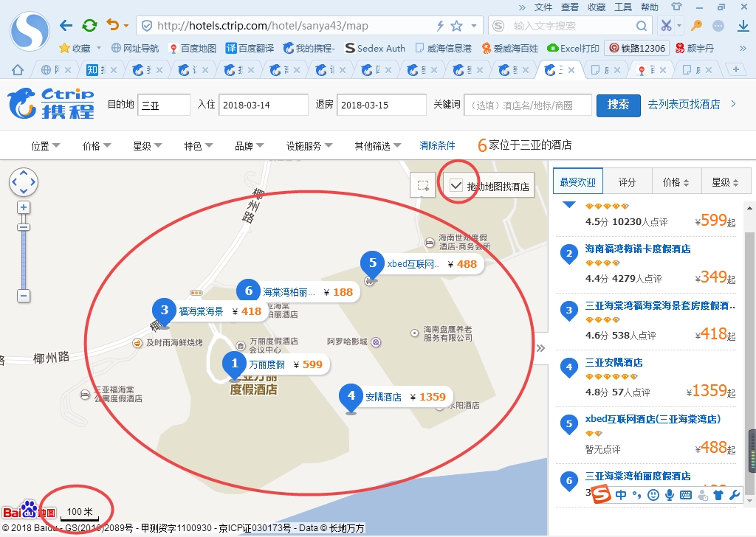
Task: Click the star bookmark icon in address bar
Action: (x=456, y=26)
